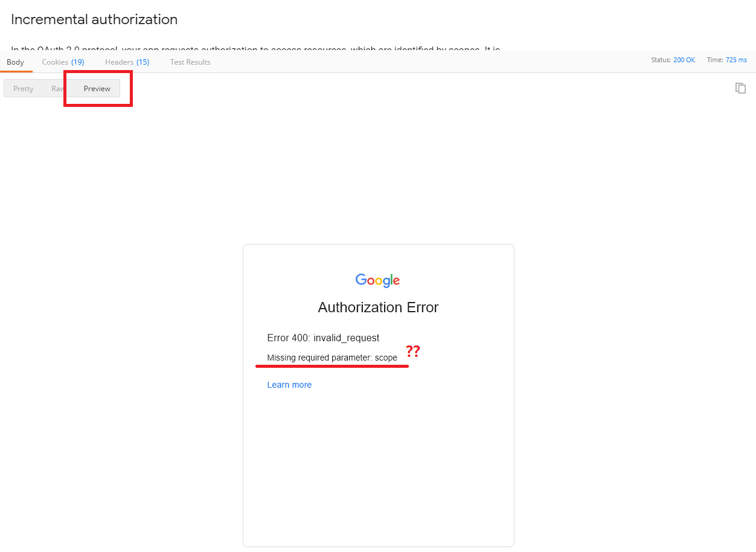This screenshot has width=756, height=552.
Task: Switch to the Body tab
Action: (x=16, y=62)
